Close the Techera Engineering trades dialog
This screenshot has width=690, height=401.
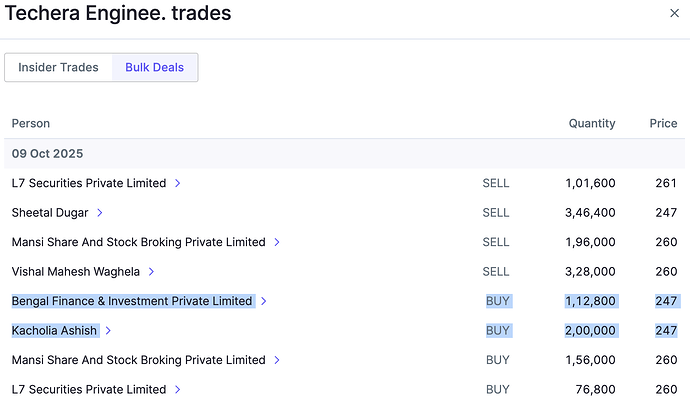point(673,13)
